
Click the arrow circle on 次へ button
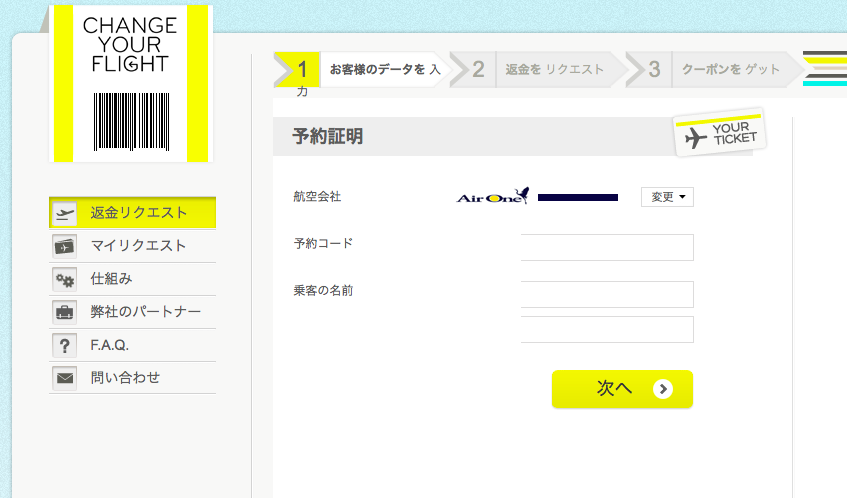pos(663,389)
